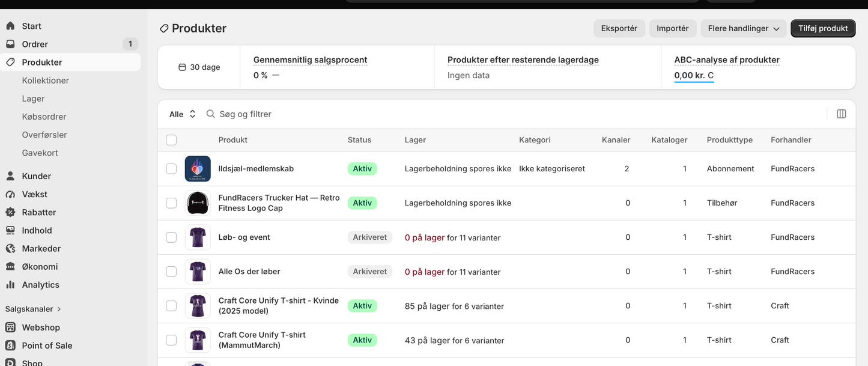Click the Ikke kategoriseret category cell
Screen dimensions: 868x366
click(x=552, y=169)
